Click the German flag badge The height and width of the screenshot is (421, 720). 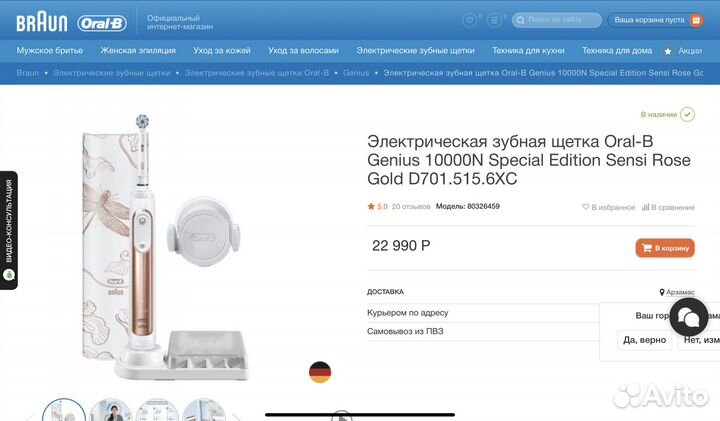pyautogui.click(x=320, y=372)
